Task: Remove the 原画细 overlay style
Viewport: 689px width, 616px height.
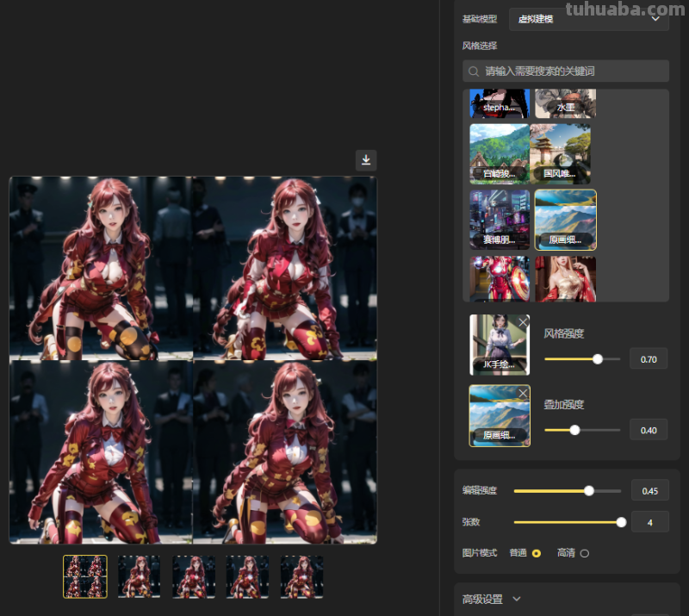Action: [x=523, y=393]
